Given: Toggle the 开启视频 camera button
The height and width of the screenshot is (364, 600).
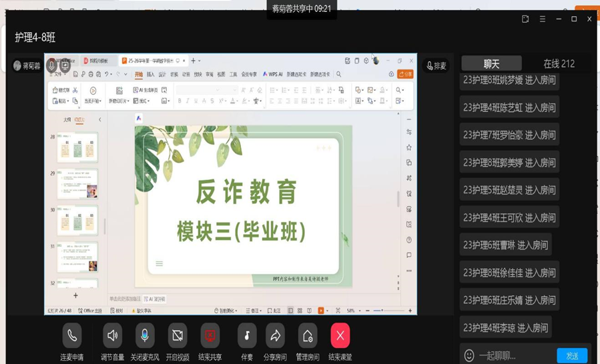Looking at the screenshot, I should pos(178,335).
